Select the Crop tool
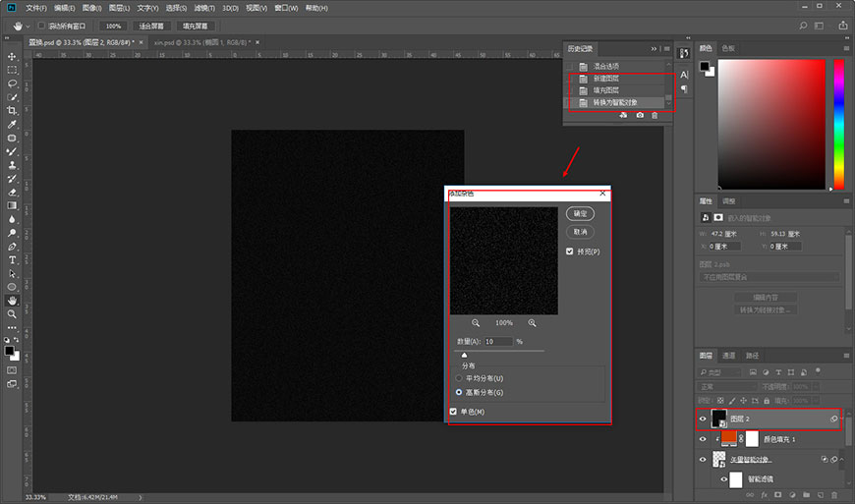Viewport: 855px width, 504px height. [x=12, y=111]
